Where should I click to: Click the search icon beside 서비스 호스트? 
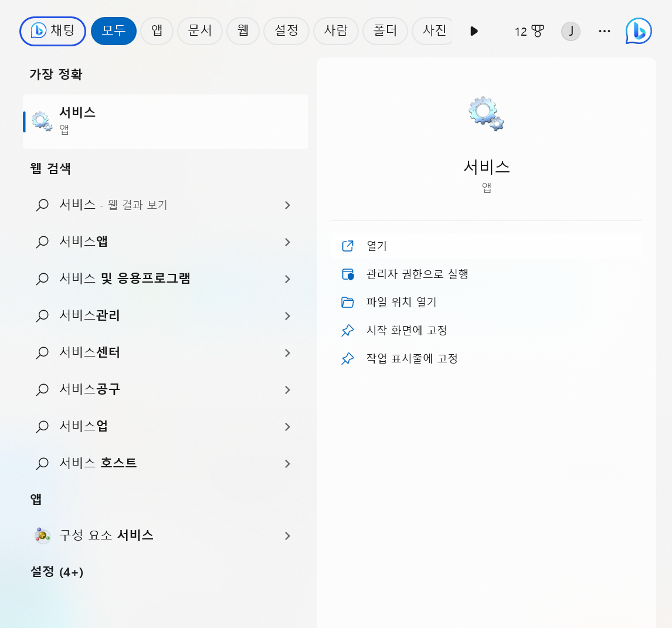pyautogui.click(x=42, y=463)
